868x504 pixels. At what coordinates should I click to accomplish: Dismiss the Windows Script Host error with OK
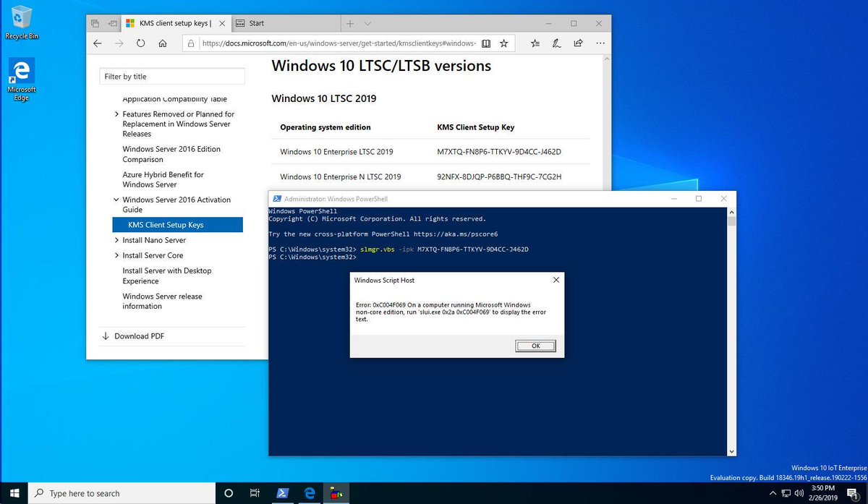pyautogui.click(x=535, y=346)
